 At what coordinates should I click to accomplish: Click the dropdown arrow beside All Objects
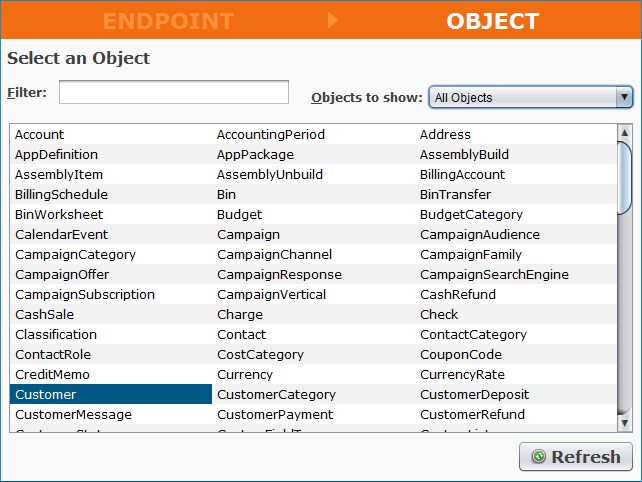(x=625, y=97)
